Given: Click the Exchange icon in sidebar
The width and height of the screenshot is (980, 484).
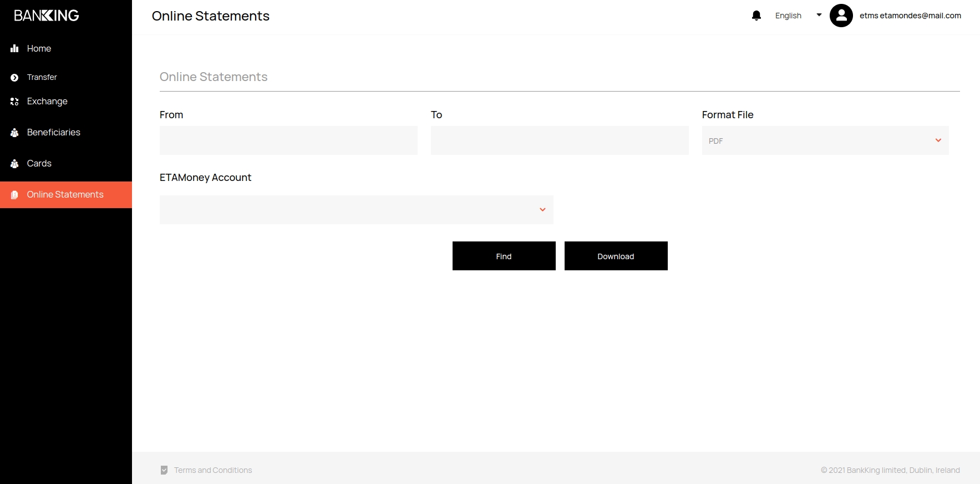Looking at the screenshot, I should click(x=14, y=102).
